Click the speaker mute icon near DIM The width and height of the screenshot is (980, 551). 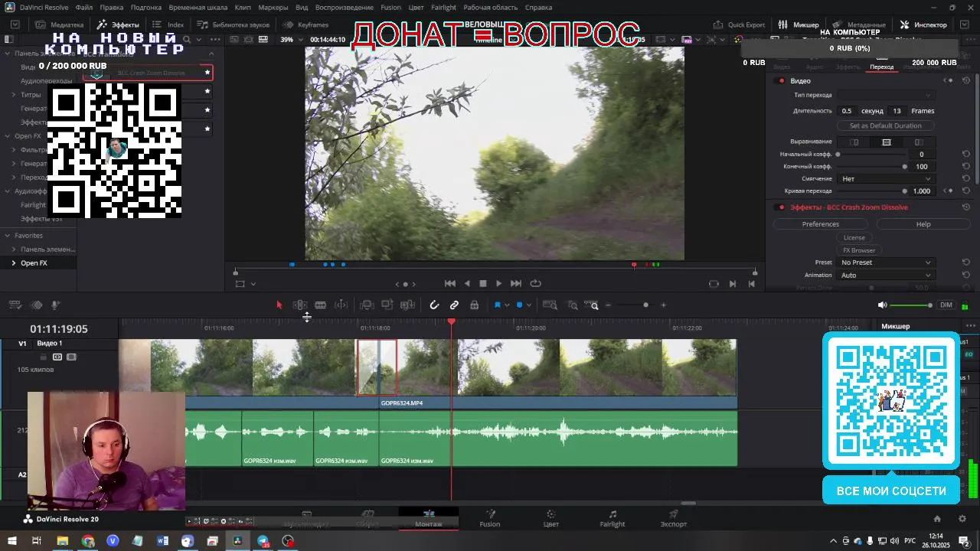coord(882,305)
